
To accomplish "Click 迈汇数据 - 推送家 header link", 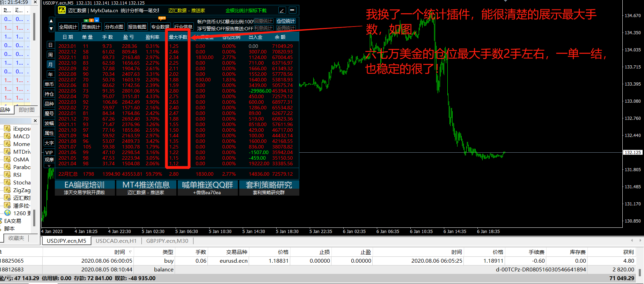I will (186, 10).
